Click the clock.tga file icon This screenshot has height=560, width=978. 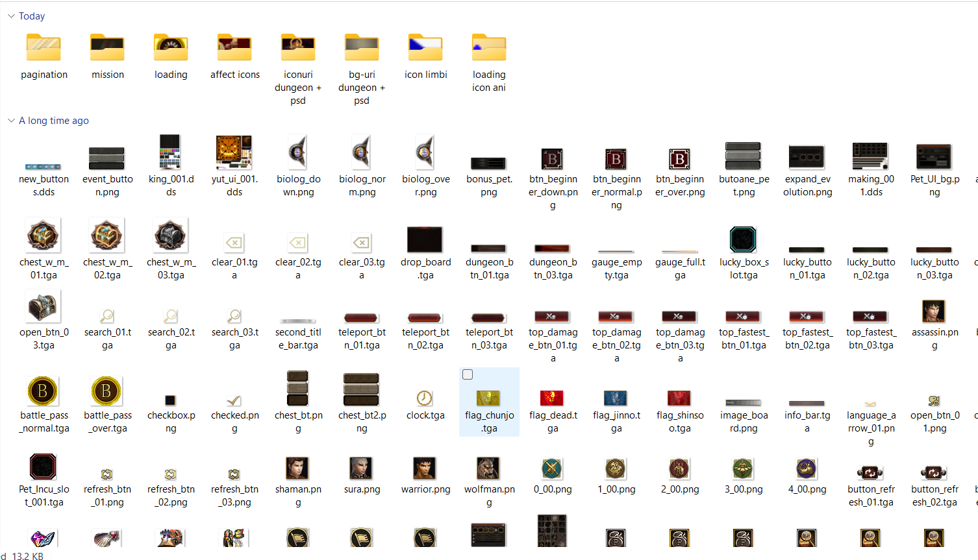[425, 398]
